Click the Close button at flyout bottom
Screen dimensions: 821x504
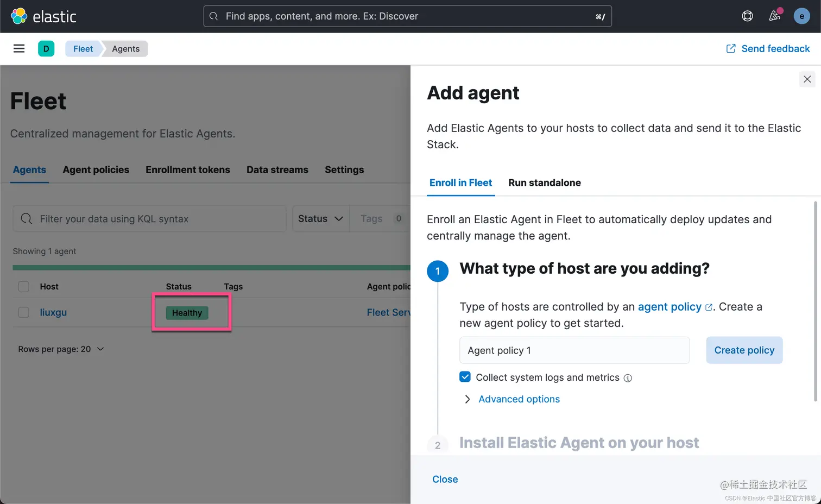click(445, 479)
